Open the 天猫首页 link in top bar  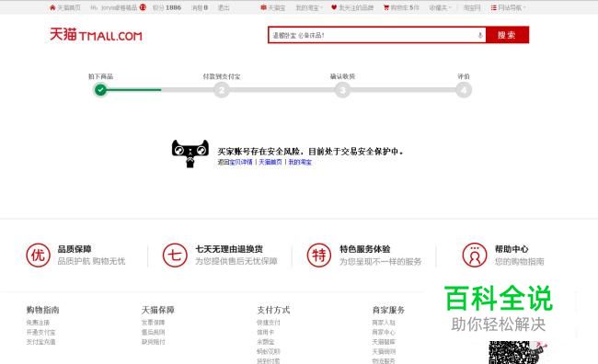click(69, 7)
